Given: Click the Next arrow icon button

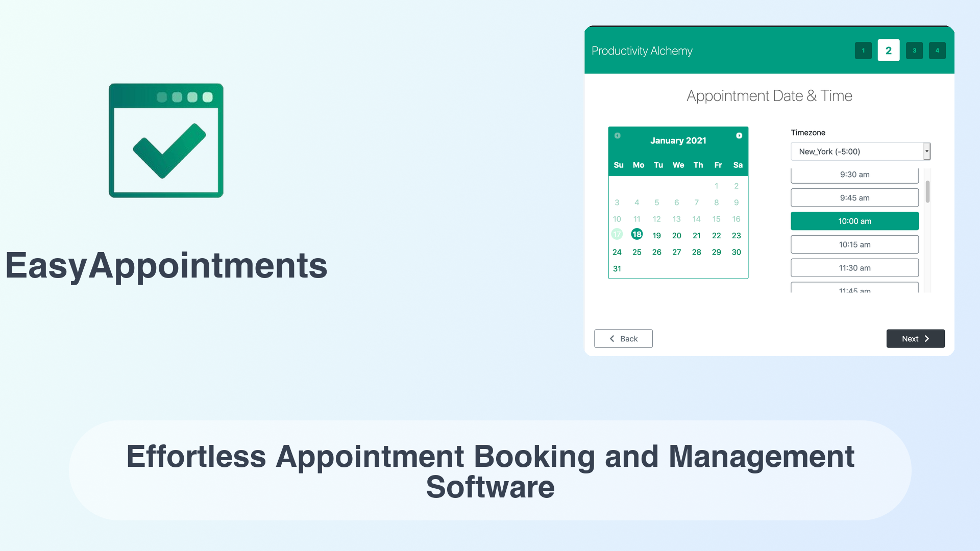Looking at the screenshot, I should (x=927, y=338).
